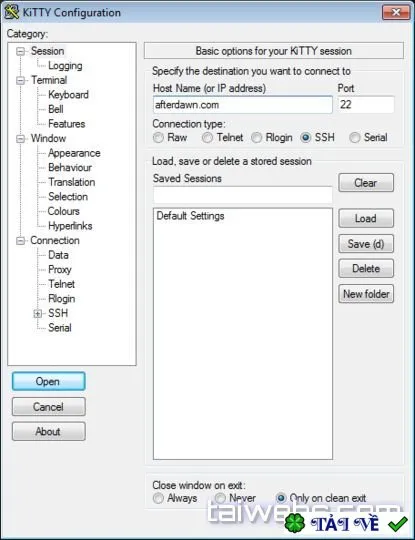This screenshot has width=415, height=540.
Task: Click the New folder button
Action: tap(366, 294)
